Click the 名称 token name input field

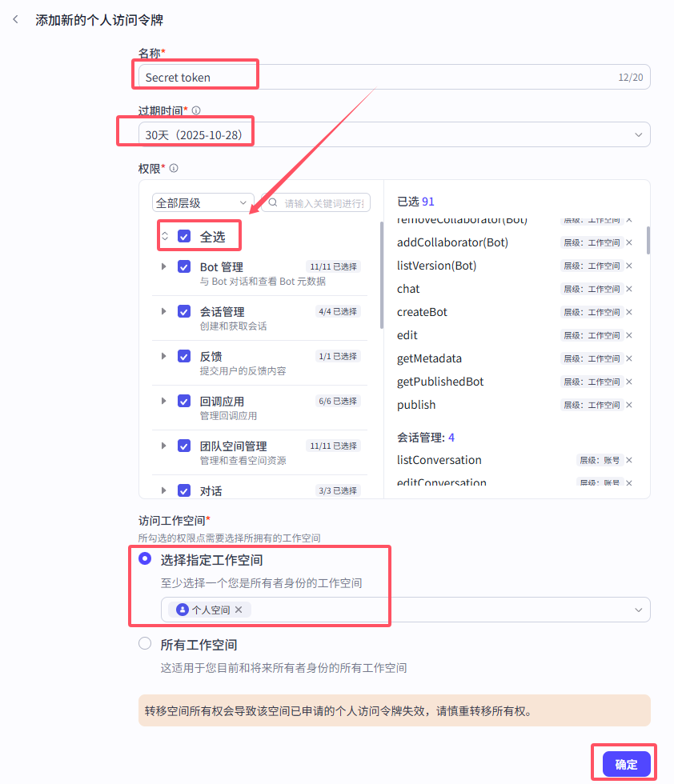pyautogui.click(x=376, y=77)
